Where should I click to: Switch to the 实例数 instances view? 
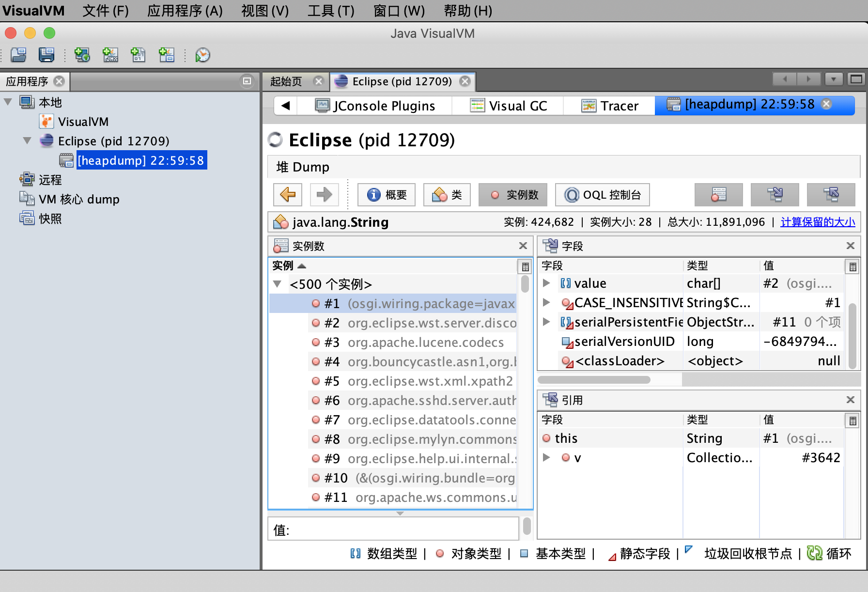click(513, 195)
